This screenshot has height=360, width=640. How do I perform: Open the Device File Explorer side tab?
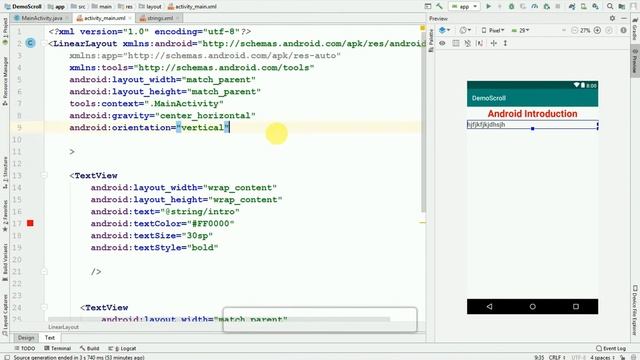(635, 310)
